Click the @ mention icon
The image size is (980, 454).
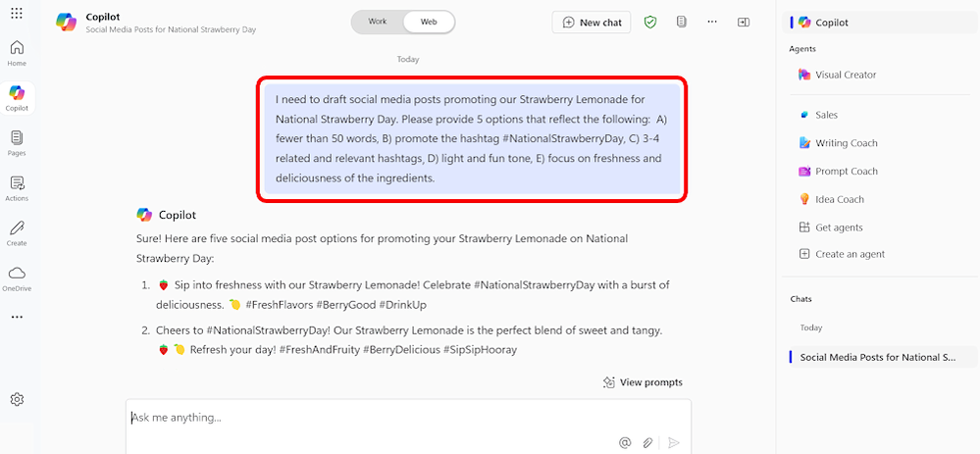point(625,442)
